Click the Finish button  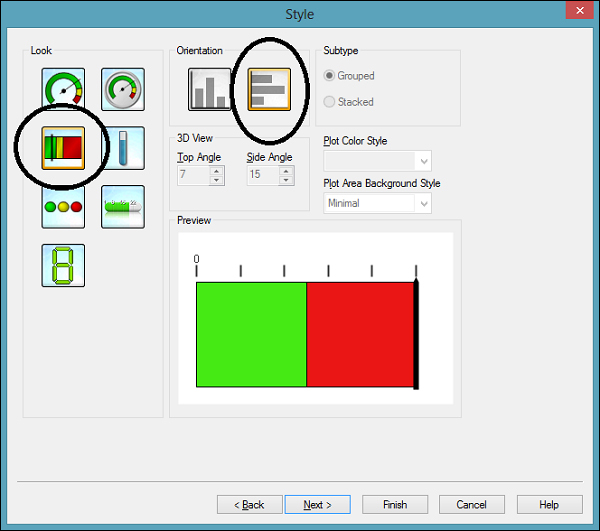pyautogui.click(x=395, y=505)
